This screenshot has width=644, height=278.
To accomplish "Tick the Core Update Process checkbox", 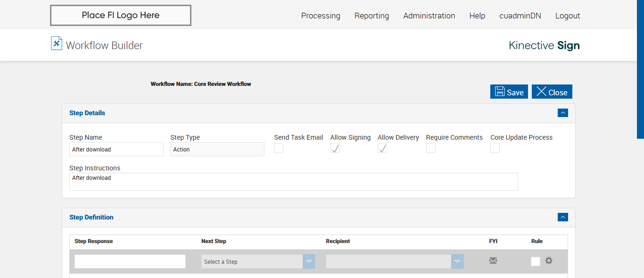I will point(495,149).
